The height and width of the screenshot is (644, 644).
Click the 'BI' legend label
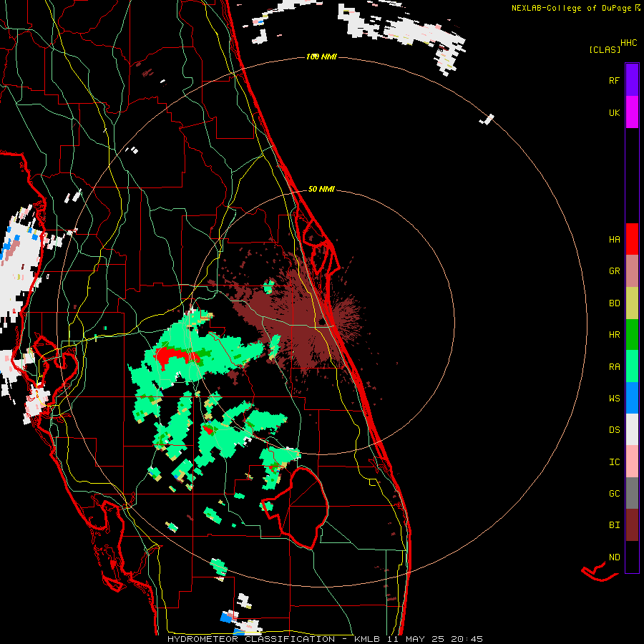coord(614,525)
